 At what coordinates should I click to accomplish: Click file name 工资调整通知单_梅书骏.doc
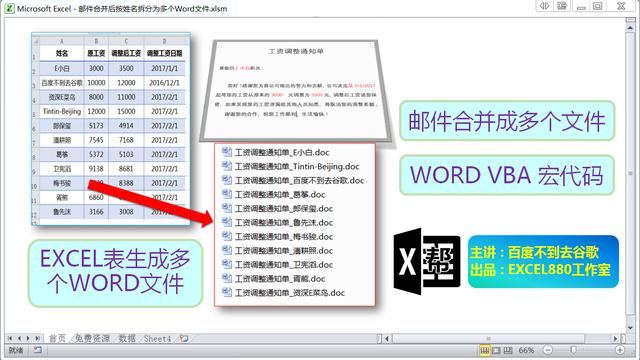tap(284, 236)
